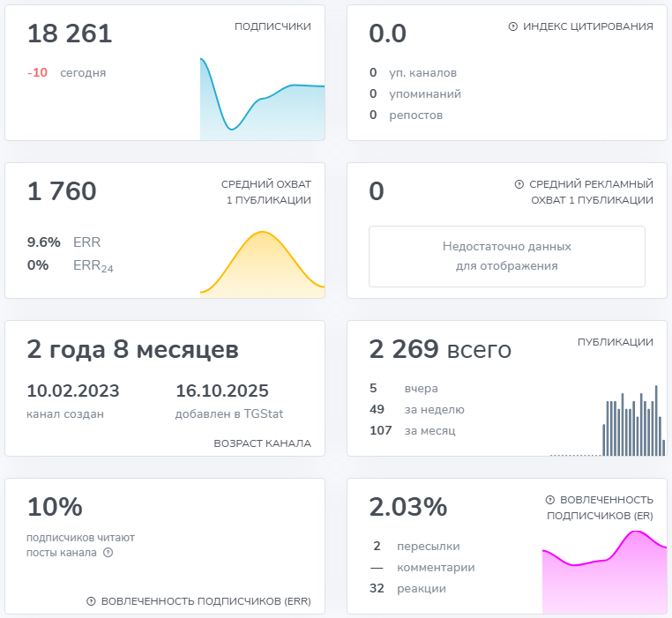Click the 'Недостаточно данных для отображения' box
The image size is (672, 618).
pos(506,256)
